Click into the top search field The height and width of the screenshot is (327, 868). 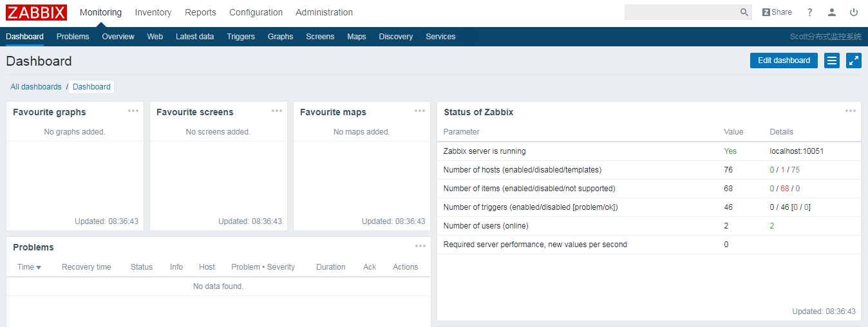click(x=681, y=12)
